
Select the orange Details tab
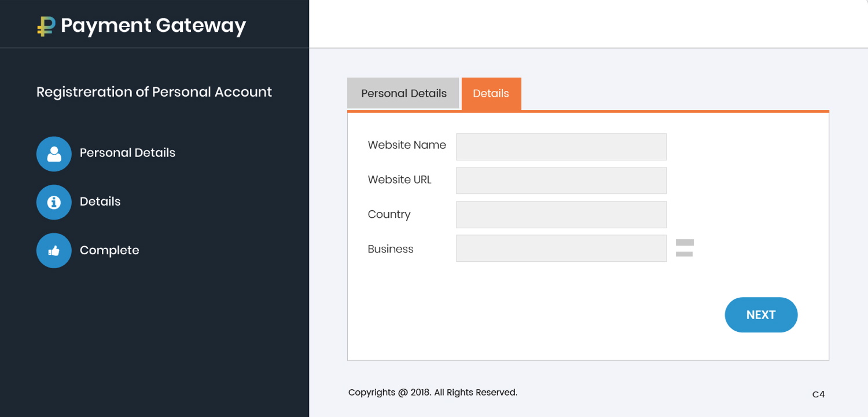coord(491,93)
